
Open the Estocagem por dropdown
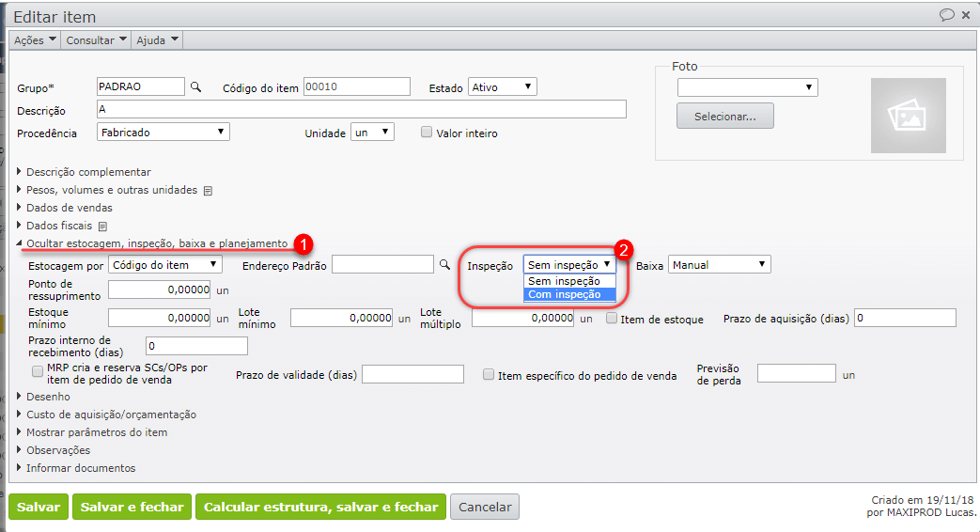(165, 265)
